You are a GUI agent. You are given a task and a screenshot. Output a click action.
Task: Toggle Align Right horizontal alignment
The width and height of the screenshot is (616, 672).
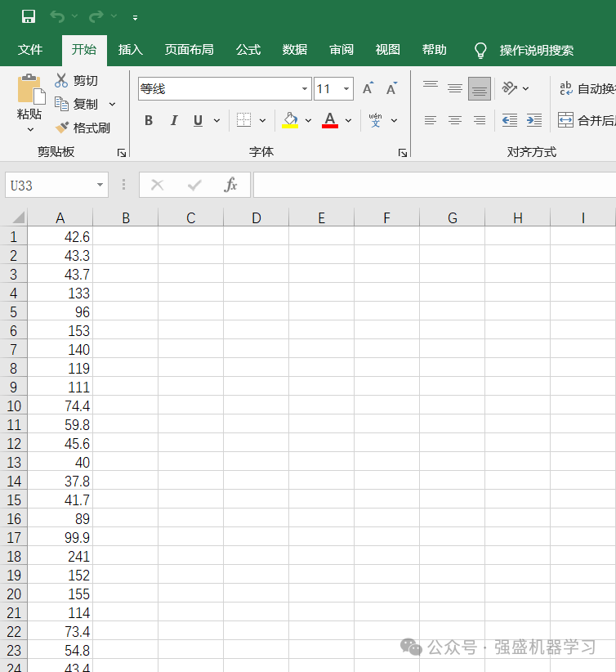pyautogui.click(x=480, y=120)
